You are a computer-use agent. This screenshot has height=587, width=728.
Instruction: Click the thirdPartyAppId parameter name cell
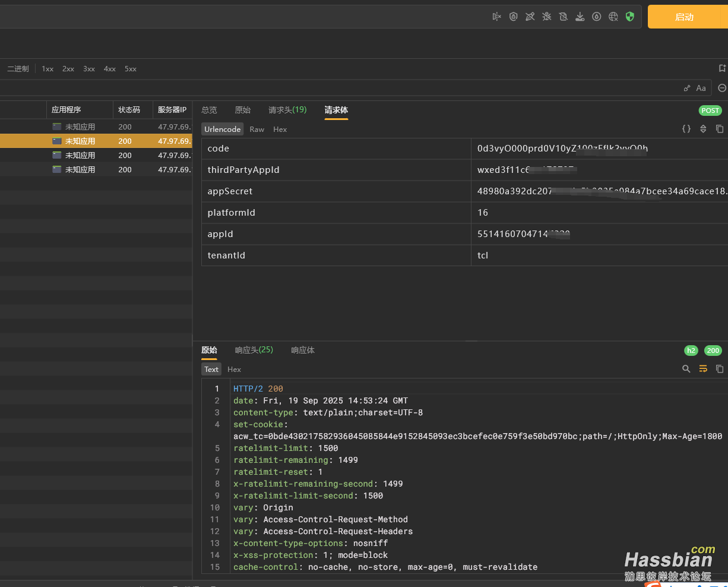click(x=336, y=170)
